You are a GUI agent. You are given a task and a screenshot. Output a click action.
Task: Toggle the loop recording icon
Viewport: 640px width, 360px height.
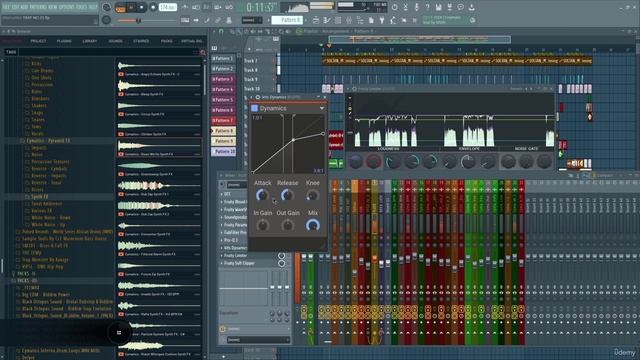click(x=229, y=7)
